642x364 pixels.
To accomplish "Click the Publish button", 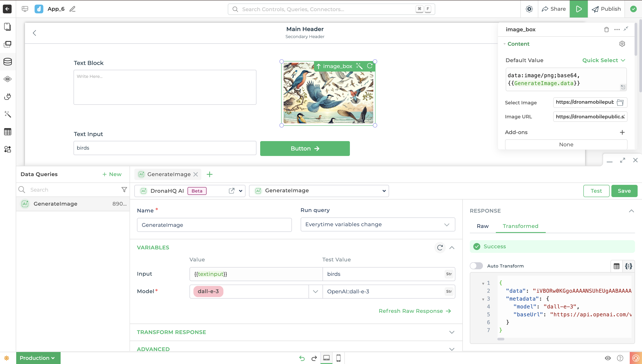I will pos(606,9).
